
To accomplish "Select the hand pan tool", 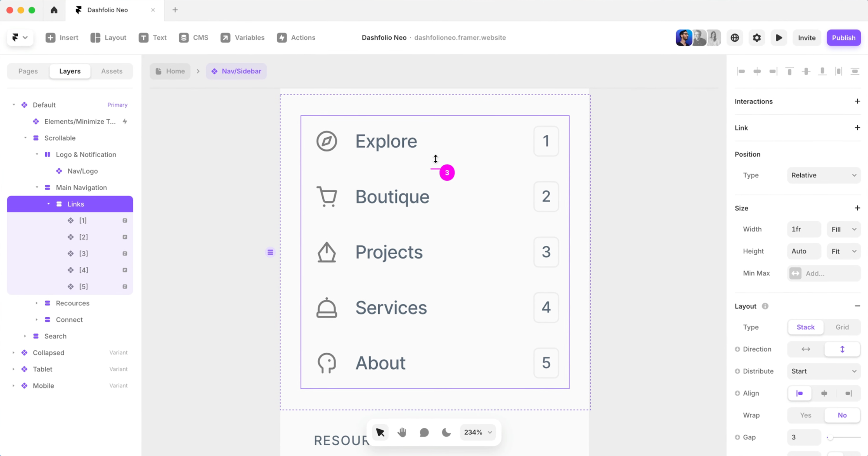I will point(402,432).
